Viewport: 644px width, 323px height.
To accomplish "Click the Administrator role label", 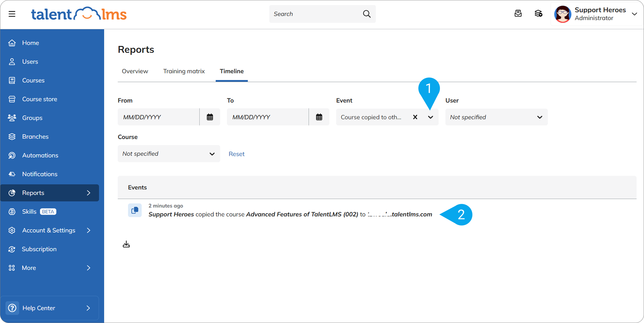I will pyautogui.click(x=594, y=18).
